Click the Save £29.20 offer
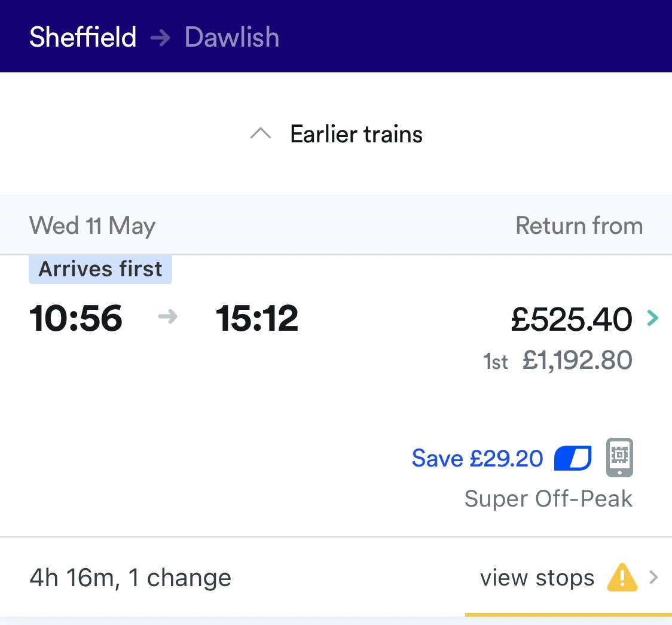This screenshot has width=672, height=625. pyautogui.click(x=477, y=459)
